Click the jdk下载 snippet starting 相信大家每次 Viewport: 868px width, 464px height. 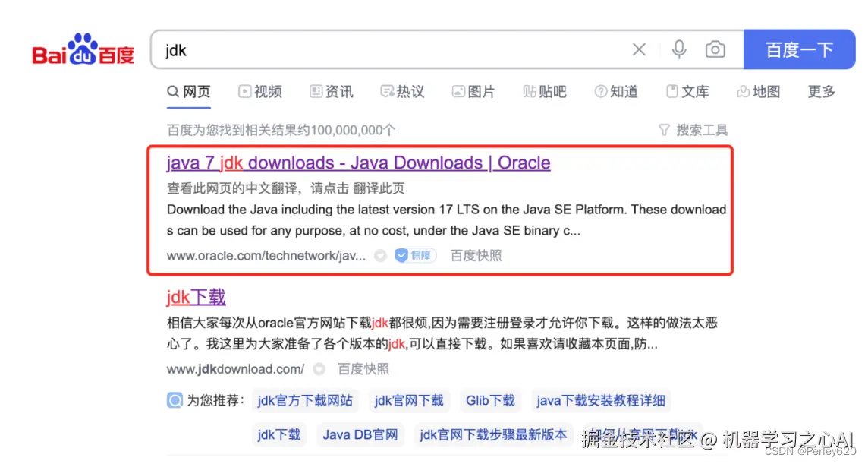click(x=442, y=333)
